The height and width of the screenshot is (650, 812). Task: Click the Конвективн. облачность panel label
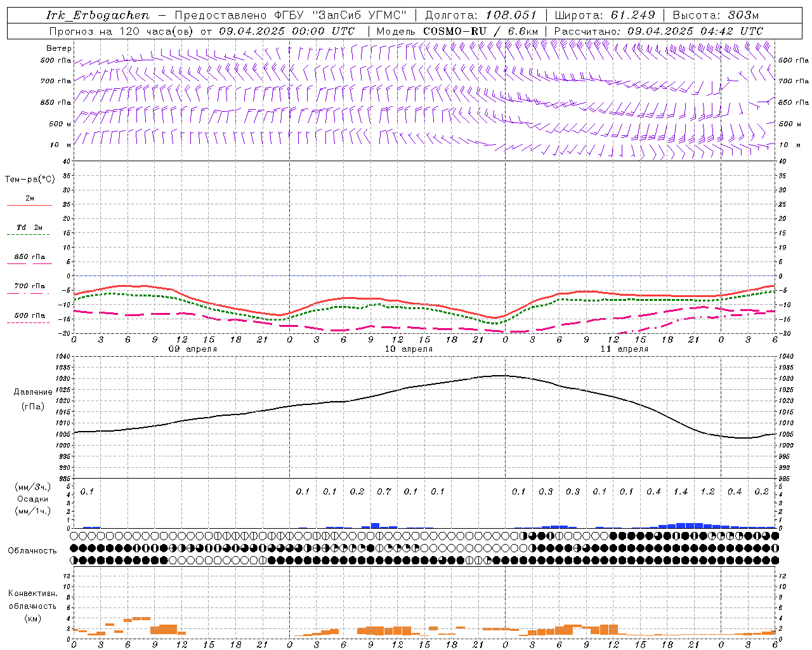click(x=32, y=606)
